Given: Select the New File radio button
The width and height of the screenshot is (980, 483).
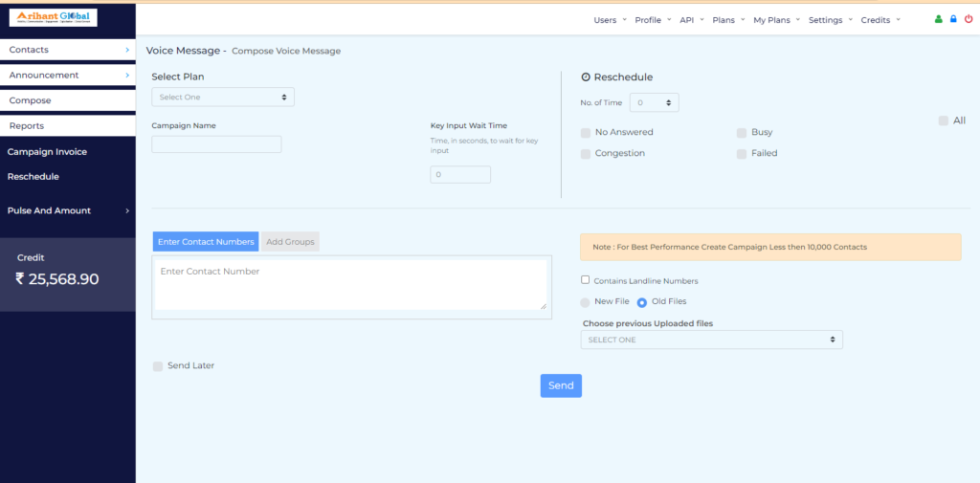Looking at the screenshot, I should tap(585, 302).
